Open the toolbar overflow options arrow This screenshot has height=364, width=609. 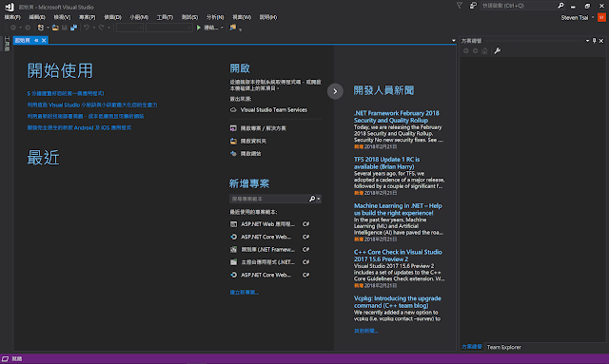[241, 29]
